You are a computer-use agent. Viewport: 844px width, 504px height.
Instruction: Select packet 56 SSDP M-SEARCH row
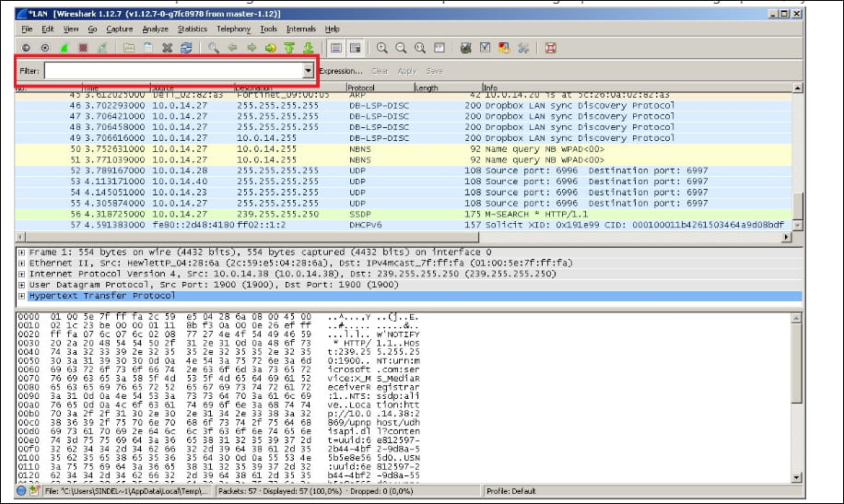pyautogui.click(x=404, y=214)
